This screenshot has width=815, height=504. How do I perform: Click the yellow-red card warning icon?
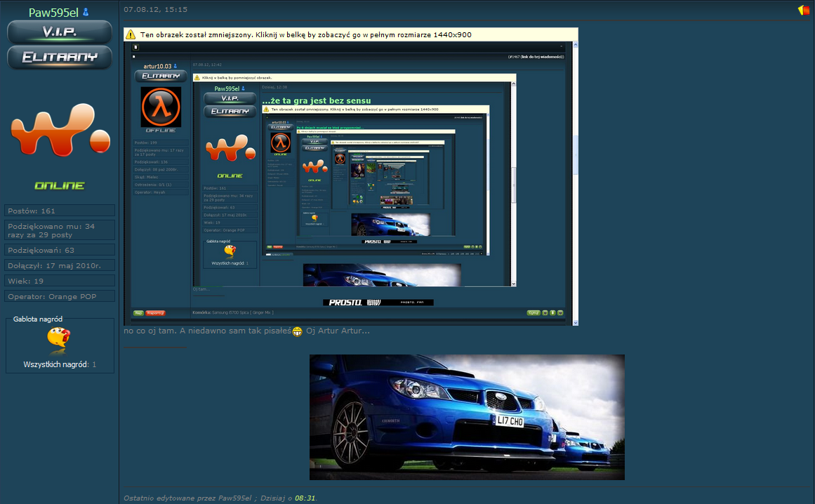(x=804, y=10)
